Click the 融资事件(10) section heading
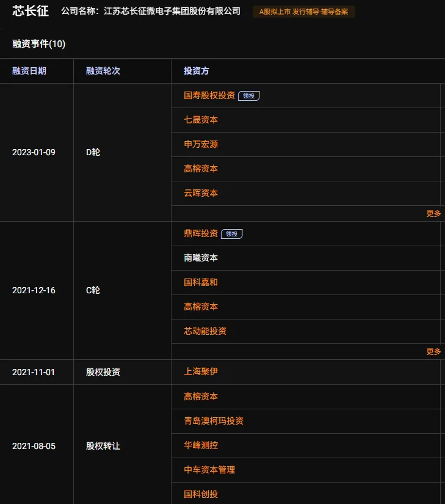445x504 pixels. [39, 44]
